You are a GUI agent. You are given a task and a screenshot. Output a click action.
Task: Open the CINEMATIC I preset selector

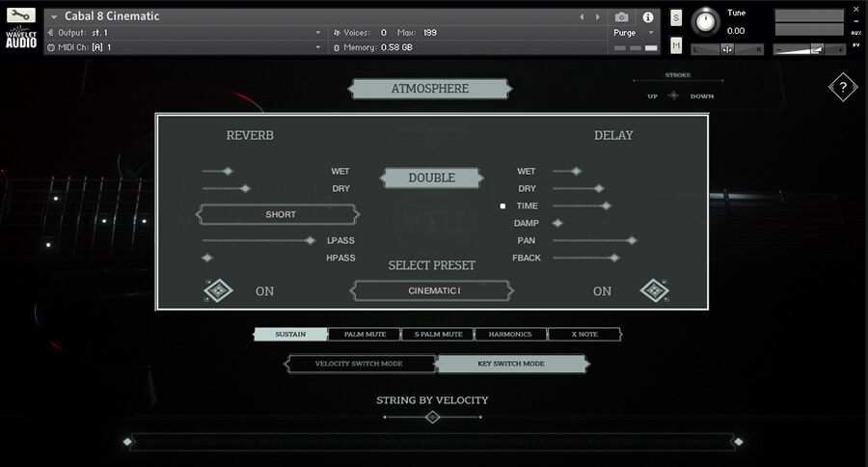[432, 290]
